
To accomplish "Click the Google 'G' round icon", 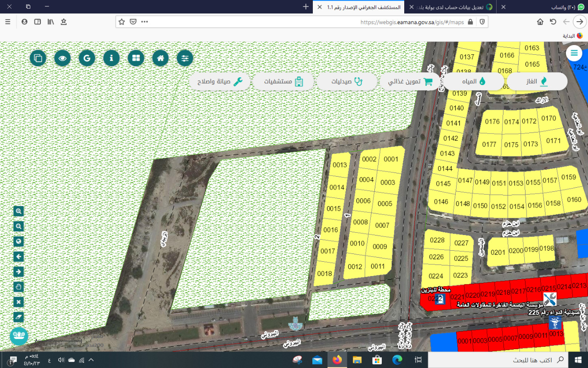I will 87,58.
